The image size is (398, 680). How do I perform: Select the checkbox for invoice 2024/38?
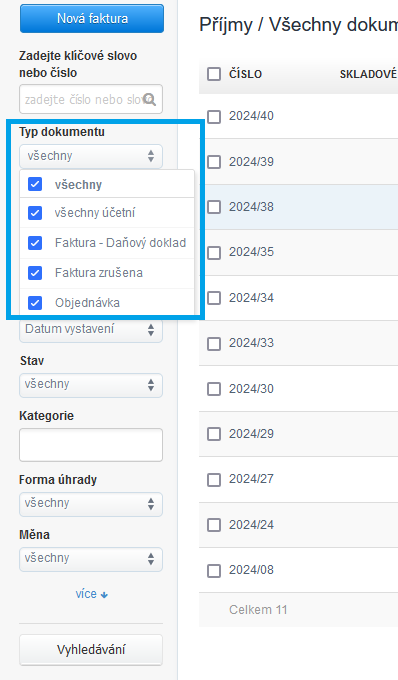pyautogui.click(x=214, y=207)
